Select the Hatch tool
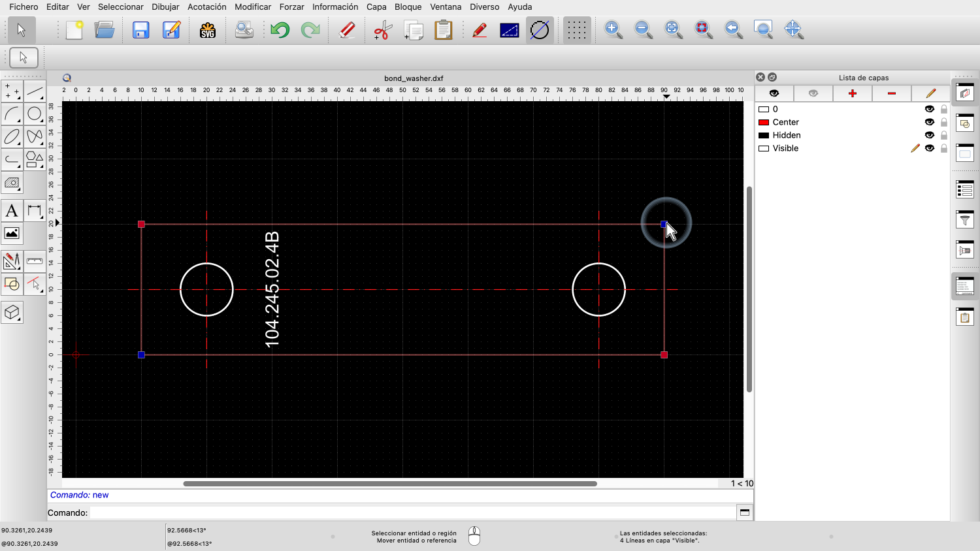The image size is (980, 551). pyautogui.click(x=12, y=183)
